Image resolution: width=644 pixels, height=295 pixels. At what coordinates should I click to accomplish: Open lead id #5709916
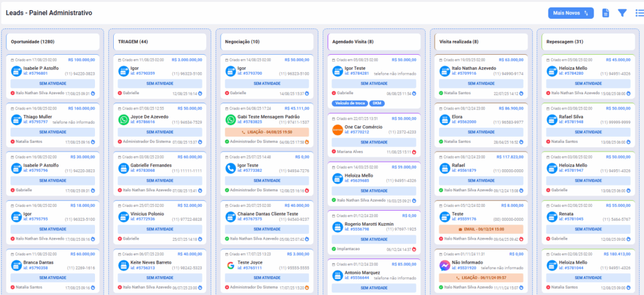tap(464, 74)
